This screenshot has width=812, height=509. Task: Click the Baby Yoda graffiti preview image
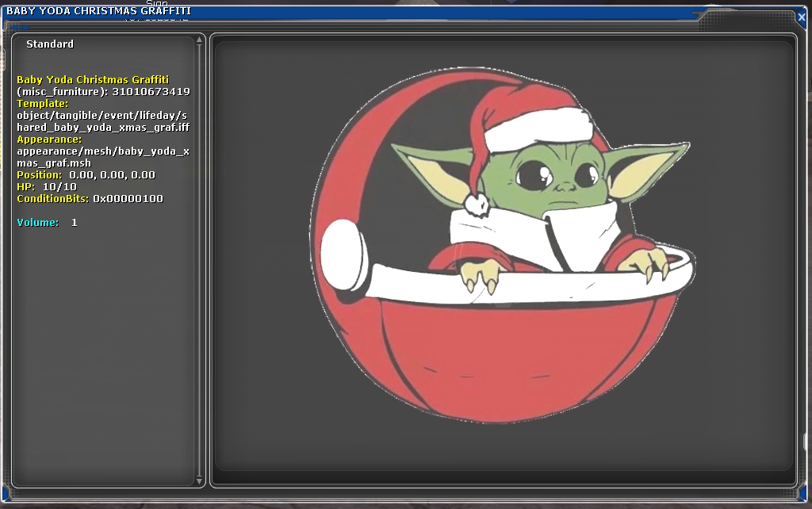502,246
